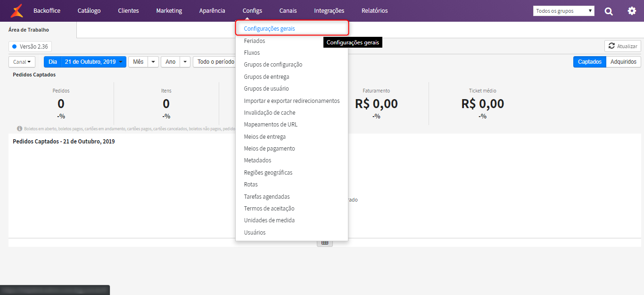The width and height of the screenshot is (644, 295).
Task: Open the Integrações menu
Action: [x=329, y=11]
